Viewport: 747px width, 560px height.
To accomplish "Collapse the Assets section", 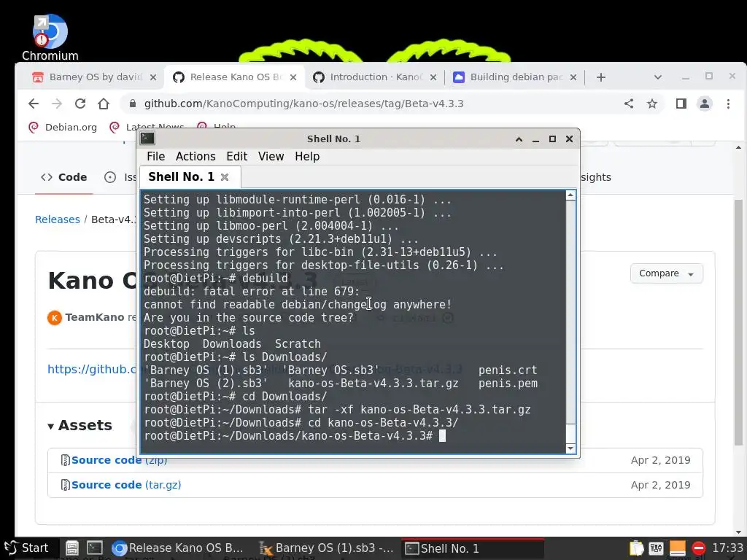I will [x=80, y=425].
